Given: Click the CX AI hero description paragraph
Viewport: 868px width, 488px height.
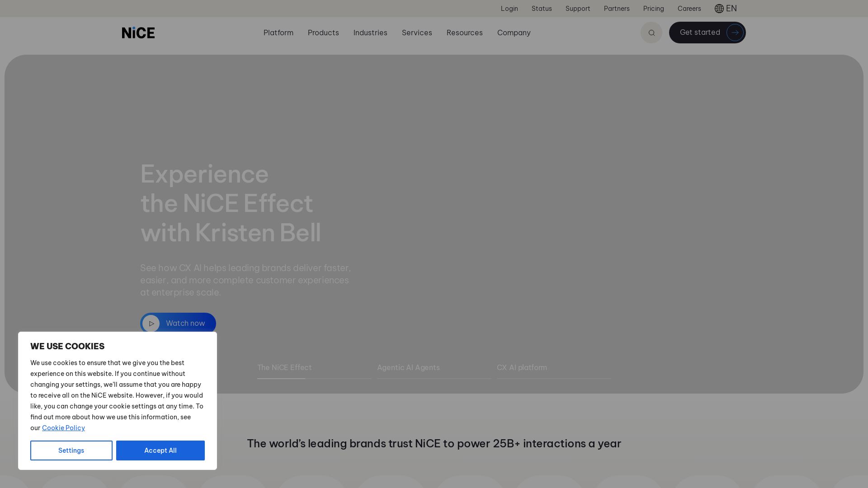Looking at the screenshot, I should coord(245,280).
